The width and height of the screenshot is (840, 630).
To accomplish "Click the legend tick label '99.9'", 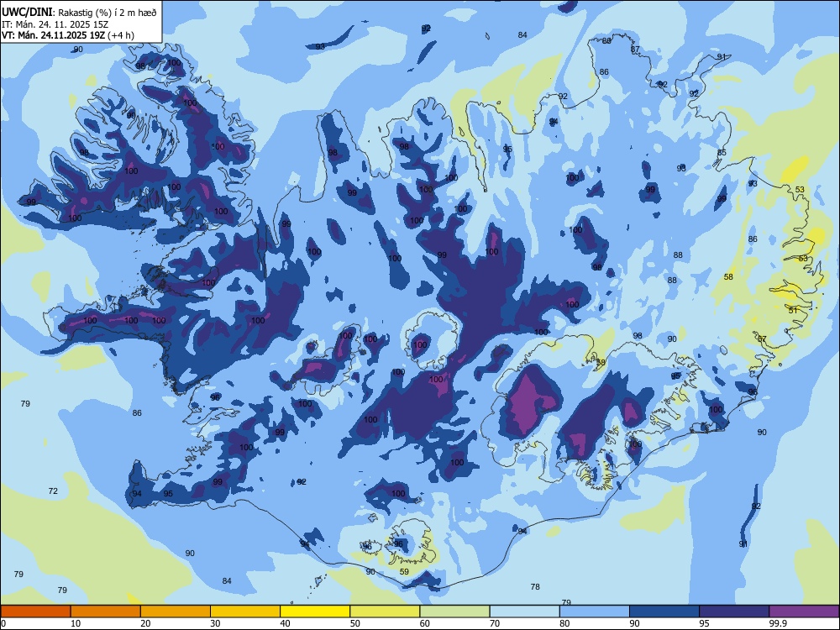I will coord(777,623).
